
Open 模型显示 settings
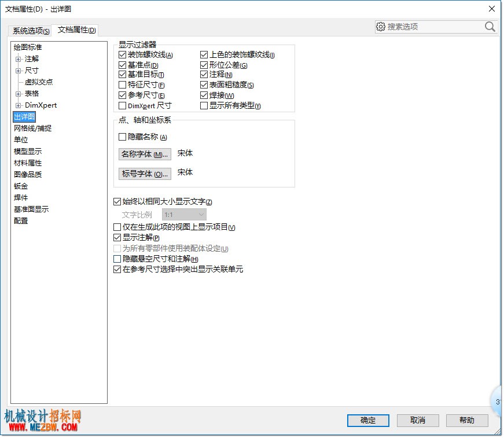pyautogui.click(x=28, y=152)
